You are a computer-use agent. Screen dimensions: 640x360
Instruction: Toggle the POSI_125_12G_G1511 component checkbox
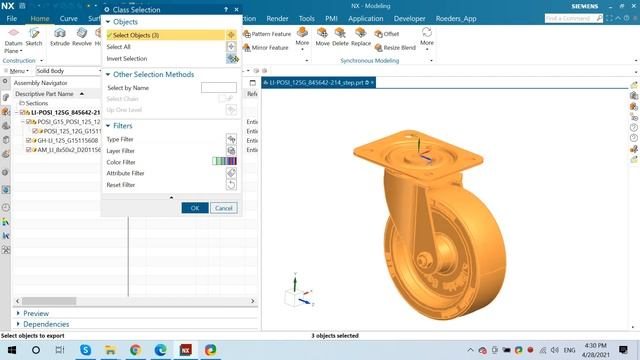(35, 131)
